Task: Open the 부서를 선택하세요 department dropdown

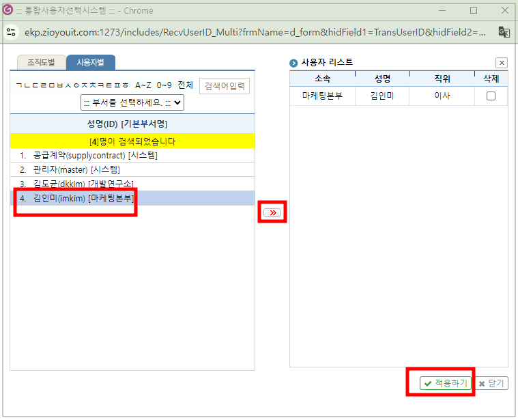Action: 132,102
